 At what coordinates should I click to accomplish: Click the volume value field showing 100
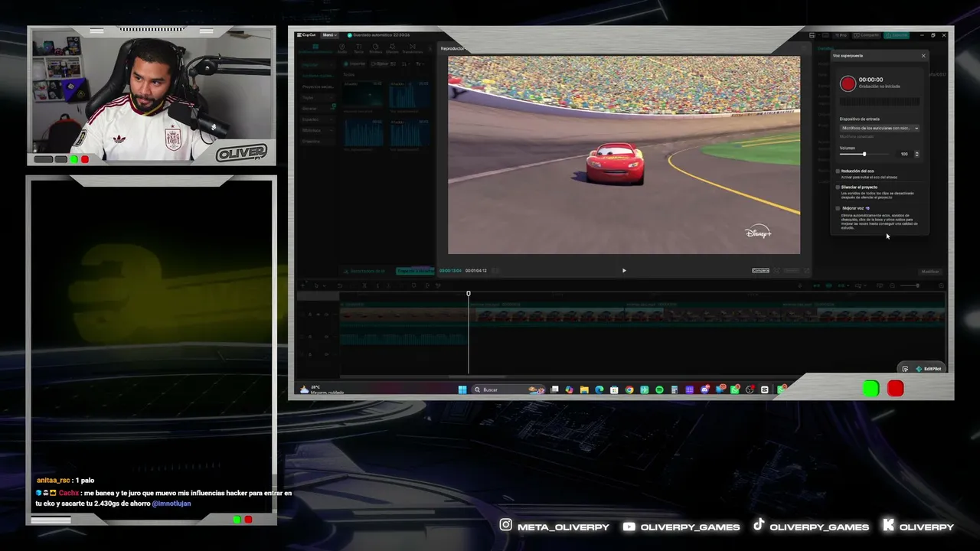tap(904, 154)
